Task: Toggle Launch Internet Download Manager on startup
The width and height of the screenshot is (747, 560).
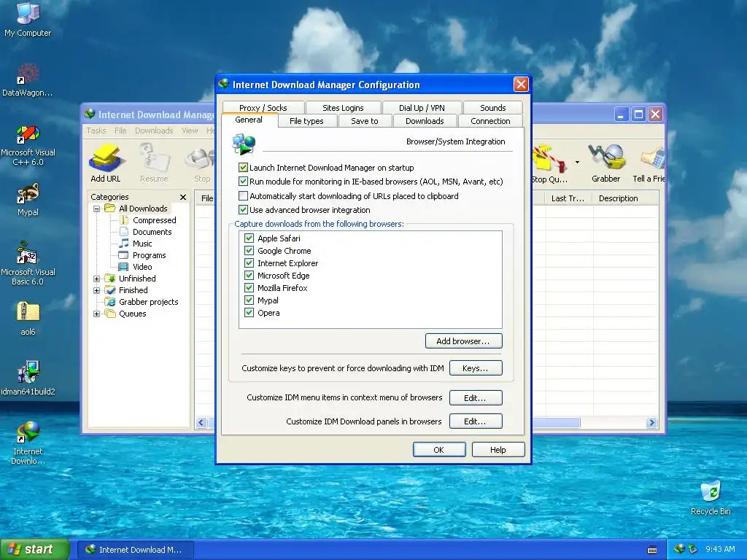Action: click(x=243, y=167)
